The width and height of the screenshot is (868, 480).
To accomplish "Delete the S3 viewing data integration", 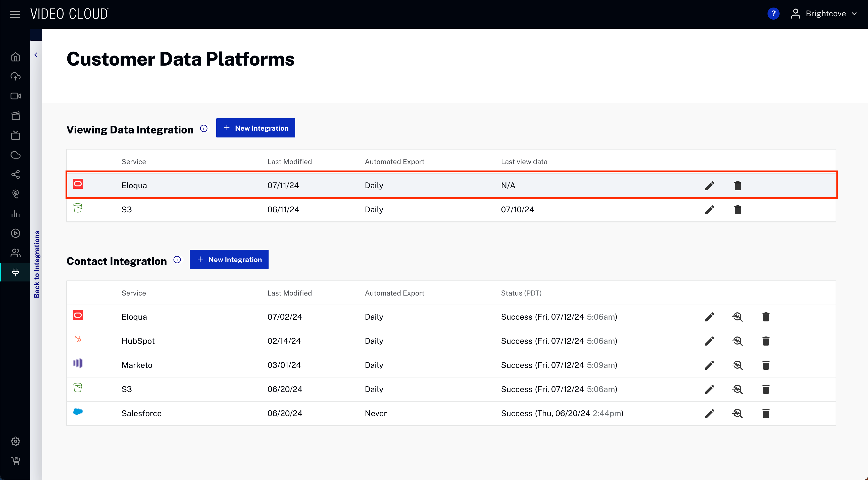I will point(737,210).
